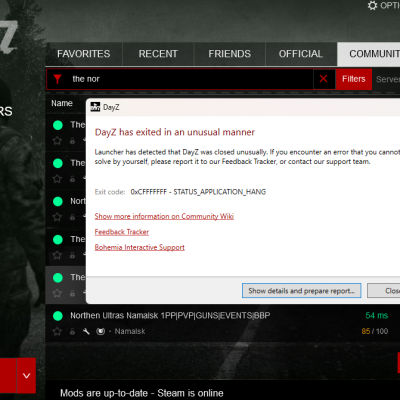Click 'DayZ has exited in an unusual manner' heading
Viewport: 400px width, 400px height.
175,132
